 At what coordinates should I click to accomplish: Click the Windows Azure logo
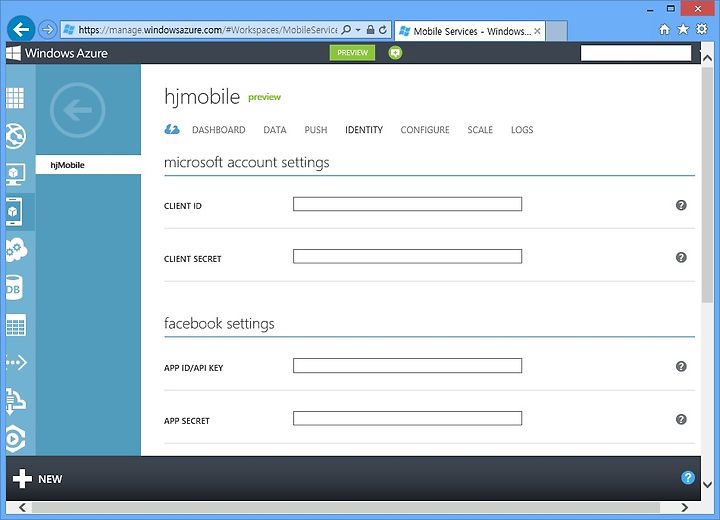57,53
